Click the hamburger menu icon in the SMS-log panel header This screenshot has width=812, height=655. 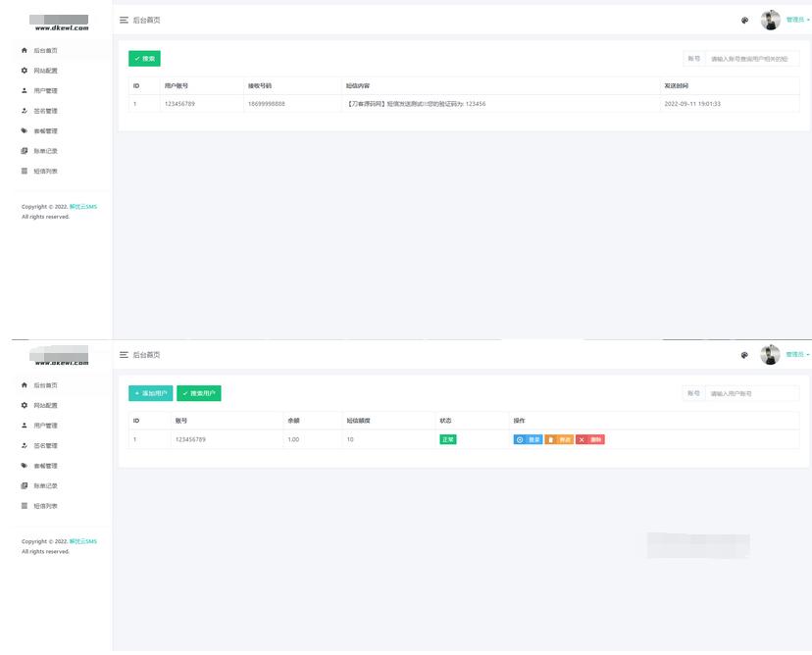124,20
